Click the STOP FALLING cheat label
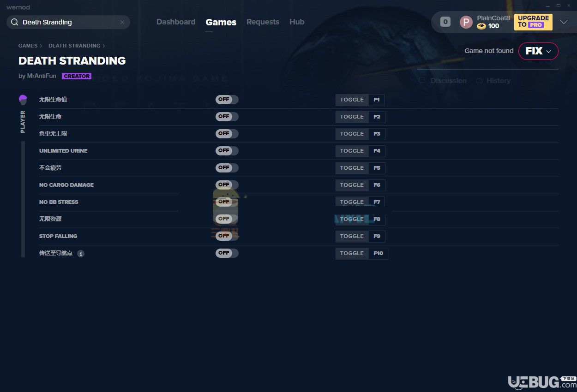This screenshot has height=392, width=577. click(58, 236)
